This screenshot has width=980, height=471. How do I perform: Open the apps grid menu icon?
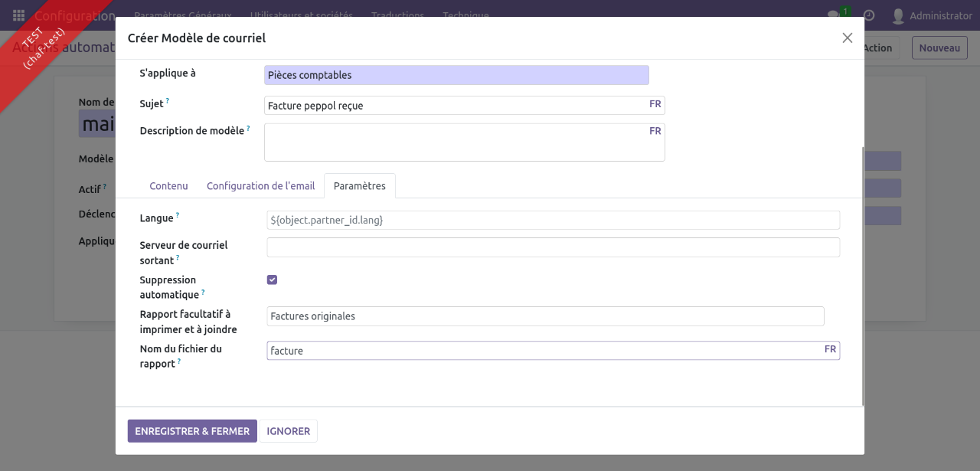(x=18, y=15)
